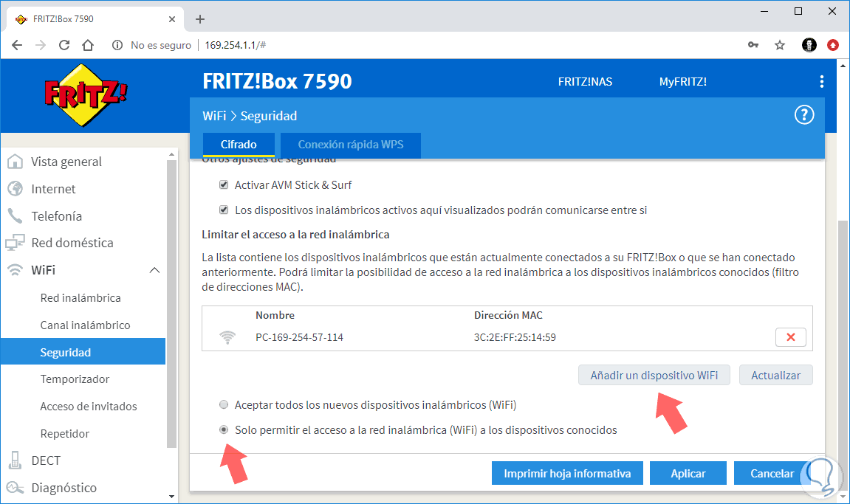Click Añadir un dispositivo WiFi button
This screenshot has height=504, width=850.
click(x=654, y=375)
